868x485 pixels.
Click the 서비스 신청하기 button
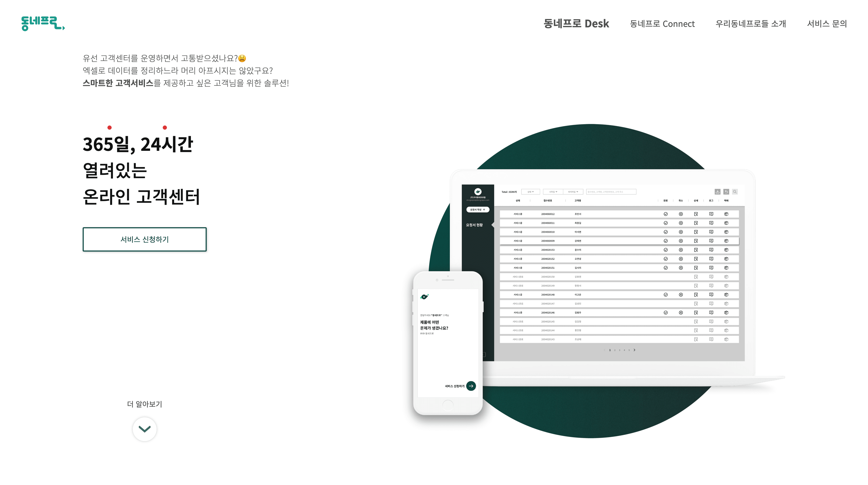pos(145,238)
